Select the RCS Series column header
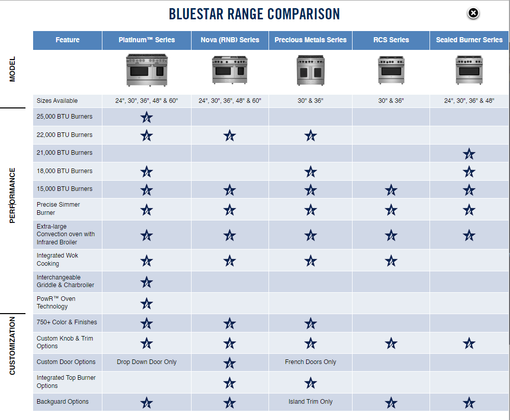 [x=391, y=40]
